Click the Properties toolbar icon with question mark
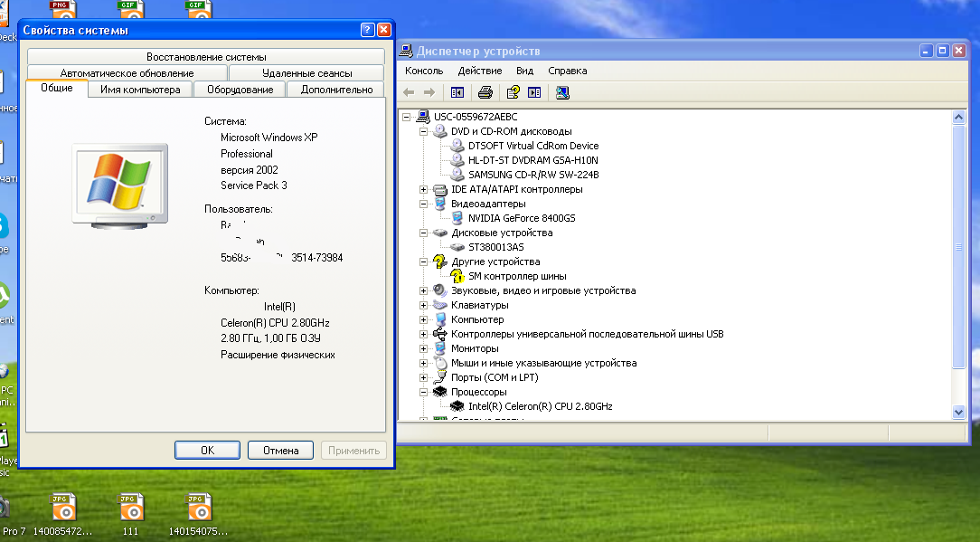 point(513,92)
